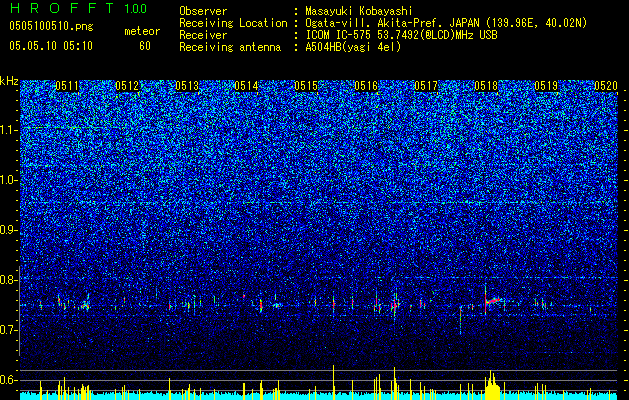
Task: Click the Receiving Location label
Action: pos(233,23)
